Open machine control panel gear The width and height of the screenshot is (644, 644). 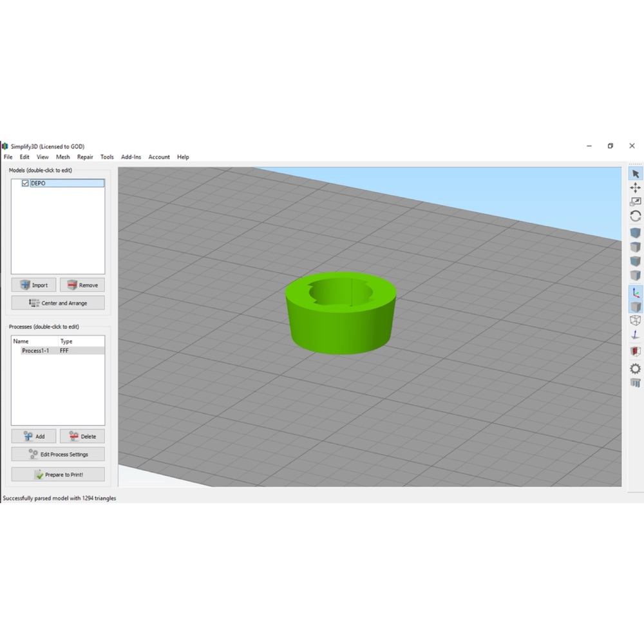[636, 369]
